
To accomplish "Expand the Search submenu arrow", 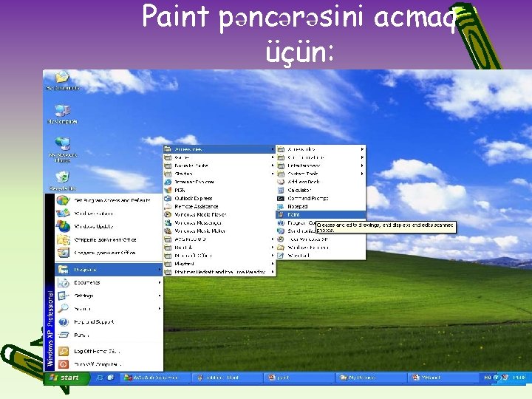I will pyautogui.click(x=160, y=309).
